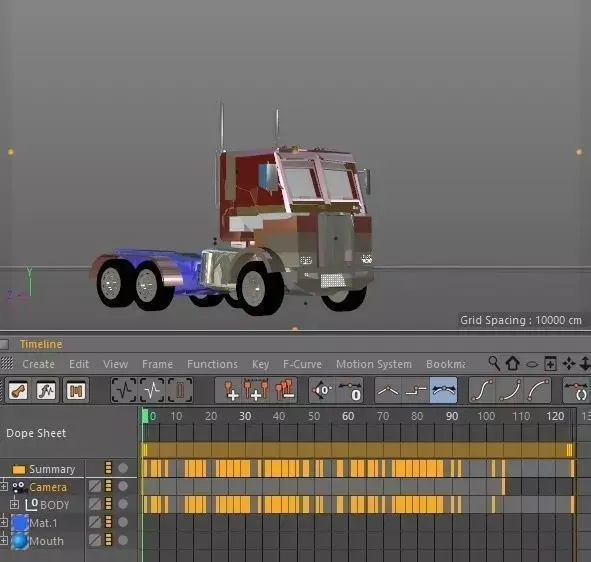Switch to F-Curve mode icon
The height and width of the screenshot is (562, 591).
click(47, 390)
